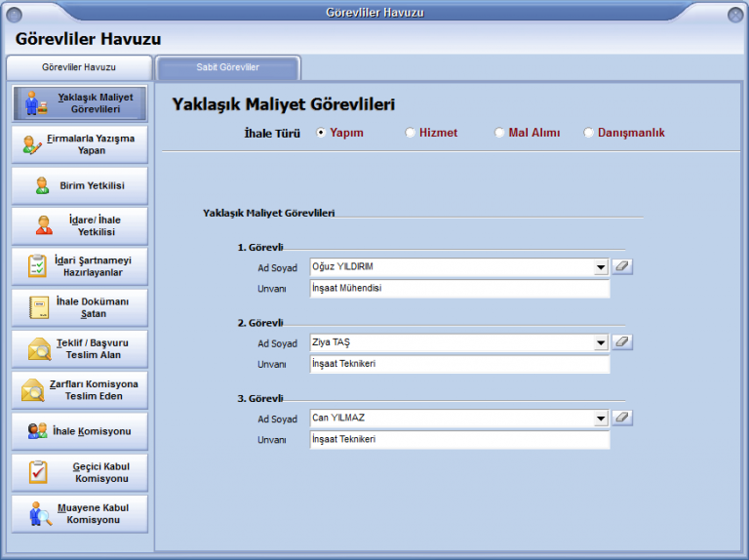Open Teklif / Başvuru Teslim Alan envelope icon
Screen dimensions: 749x560
pos(40,348)
